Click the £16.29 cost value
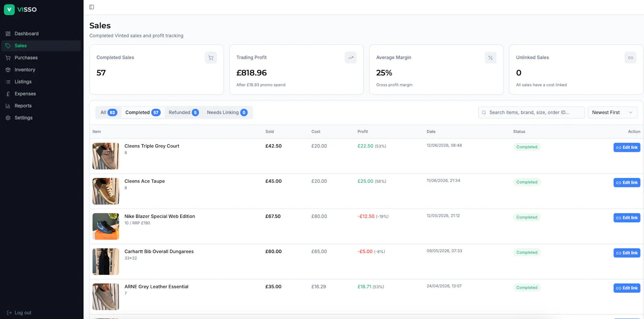644x319 pixels. click(319, 287)
